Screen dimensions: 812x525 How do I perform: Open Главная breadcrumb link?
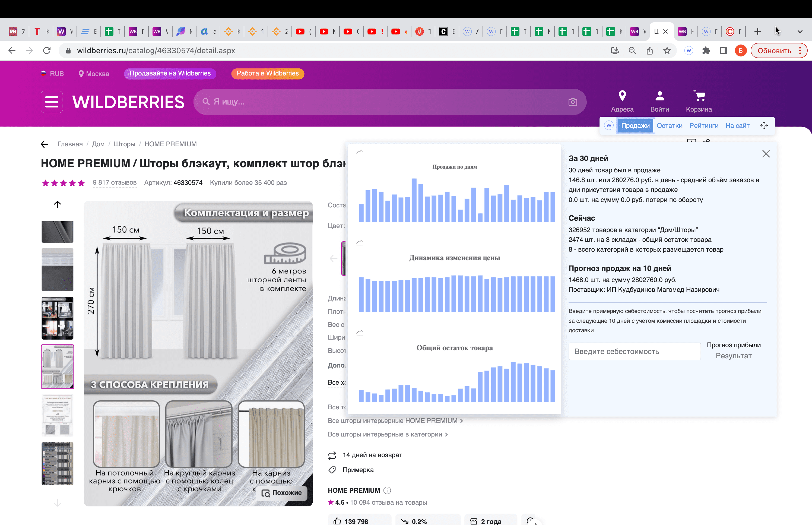coord(70,144)
